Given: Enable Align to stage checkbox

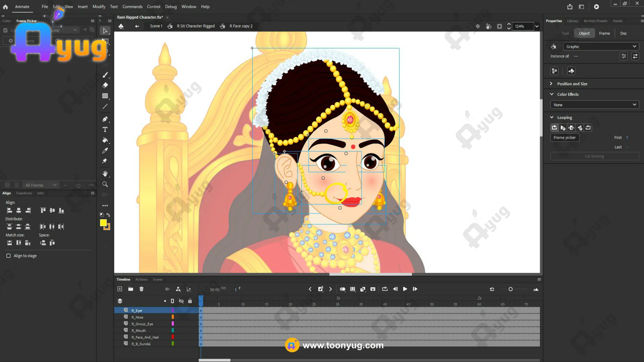Looking at the screenshot, I should pyautogui.click(x=8, y=256).
